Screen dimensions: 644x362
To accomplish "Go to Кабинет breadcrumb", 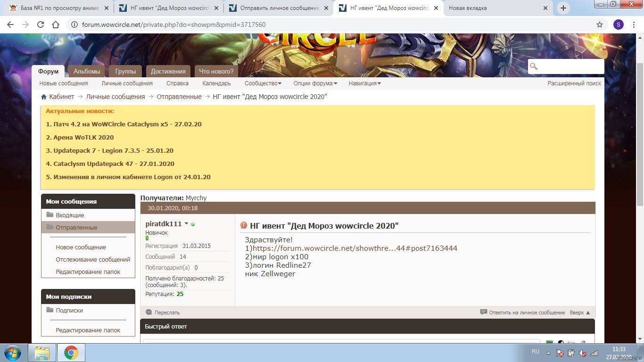I will point(62,97).
